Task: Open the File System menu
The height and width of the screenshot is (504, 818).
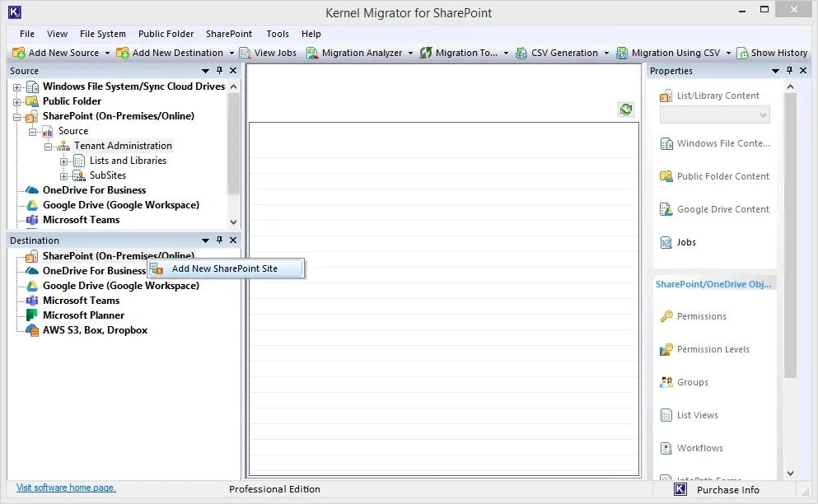Action: [x=103, y=34]
